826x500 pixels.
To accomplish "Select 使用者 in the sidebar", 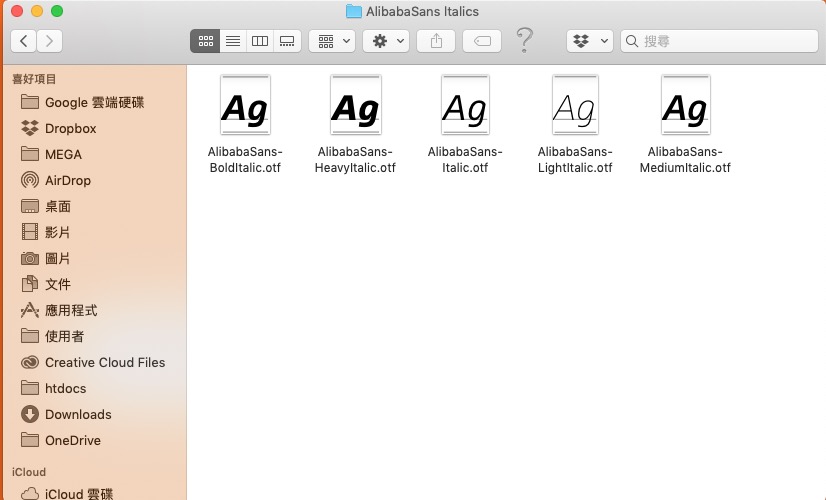I will (94, 336).
